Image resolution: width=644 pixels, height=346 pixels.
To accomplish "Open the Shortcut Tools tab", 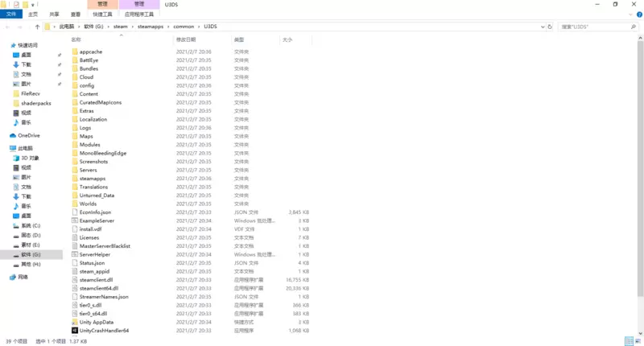I will click(102, 14).
